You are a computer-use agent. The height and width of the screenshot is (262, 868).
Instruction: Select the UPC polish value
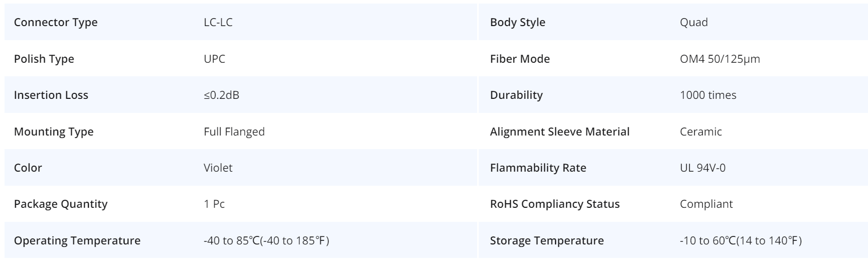point(214,59)
